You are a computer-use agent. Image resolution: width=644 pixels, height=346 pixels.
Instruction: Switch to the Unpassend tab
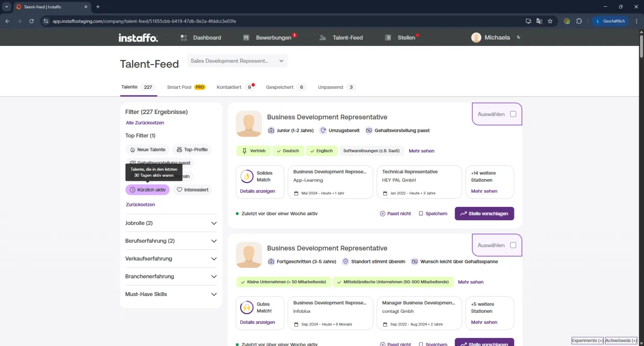click(337, 87)
